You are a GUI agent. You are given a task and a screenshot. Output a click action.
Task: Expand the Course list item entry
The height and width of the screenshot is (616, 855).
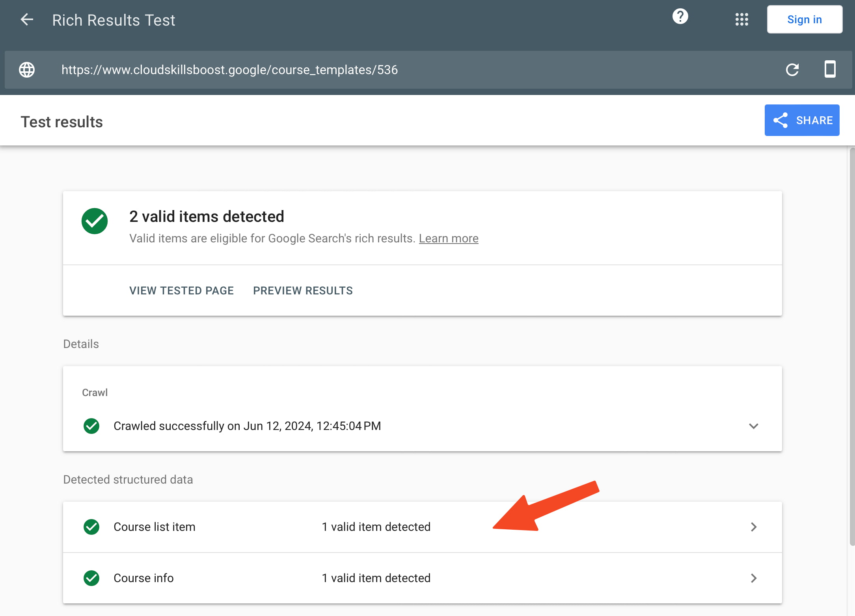coord(754,527)
